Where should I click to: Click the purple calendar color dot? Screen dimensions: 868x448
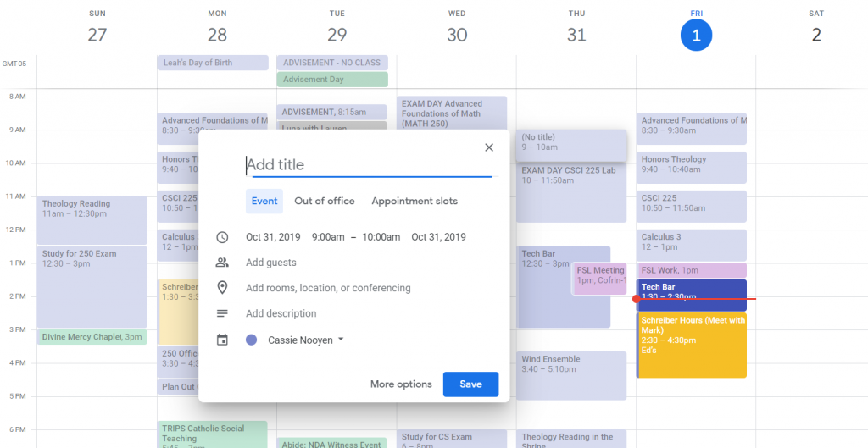pyautogui.click(x=251, y=340)
